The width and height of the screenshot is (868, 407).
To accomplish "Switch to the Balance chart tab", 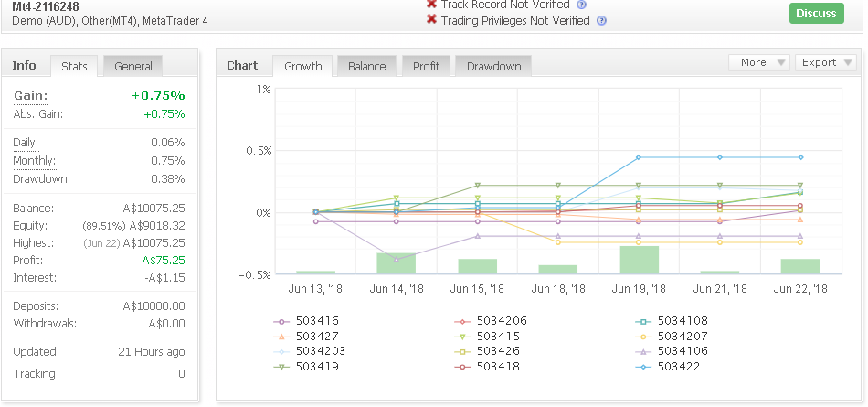I will point(366,66).
